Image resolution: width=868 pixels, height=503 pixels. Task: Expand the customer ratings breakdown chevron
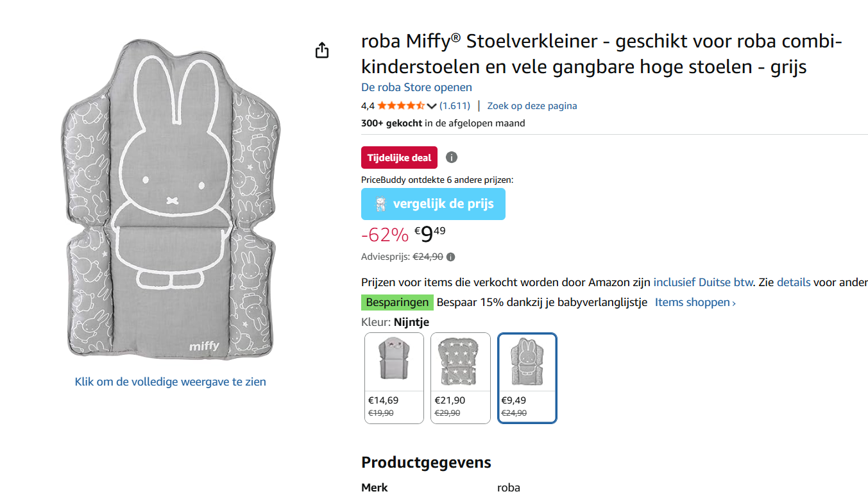432,105
